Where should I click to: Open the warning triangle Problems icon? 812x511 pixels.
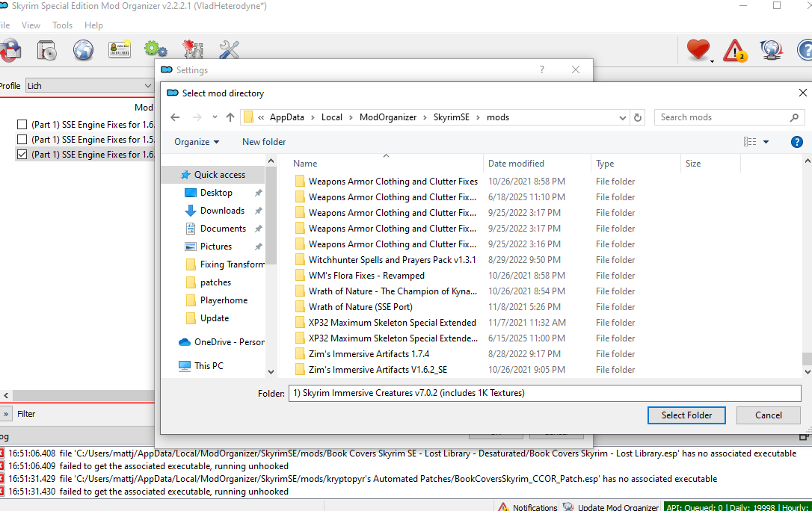pos(735,51)
